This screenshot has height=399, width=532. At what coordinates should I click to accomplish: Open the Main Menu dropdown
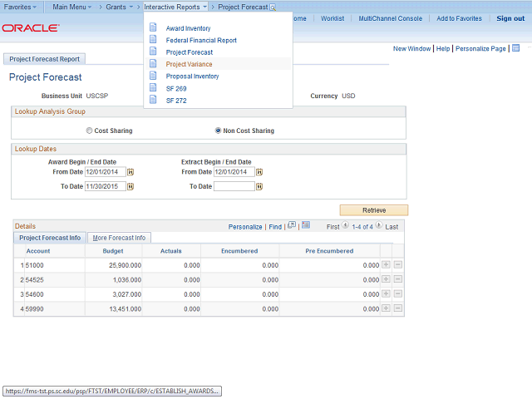(x=71, y=7)
